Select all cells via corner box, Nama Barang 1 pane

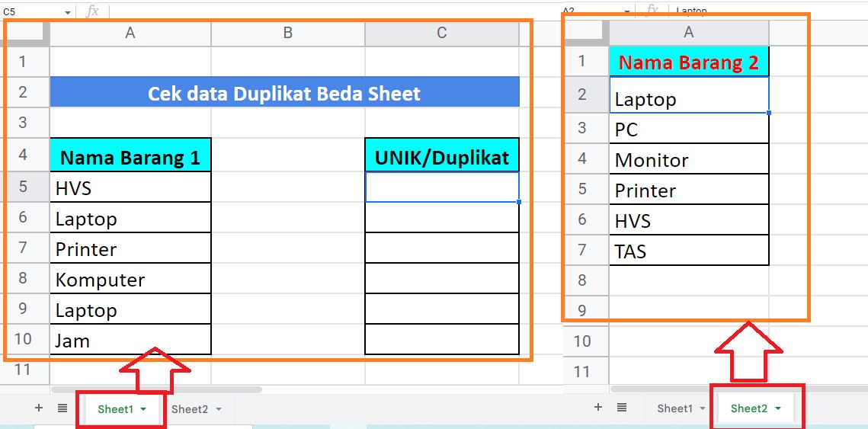point(25,33)
